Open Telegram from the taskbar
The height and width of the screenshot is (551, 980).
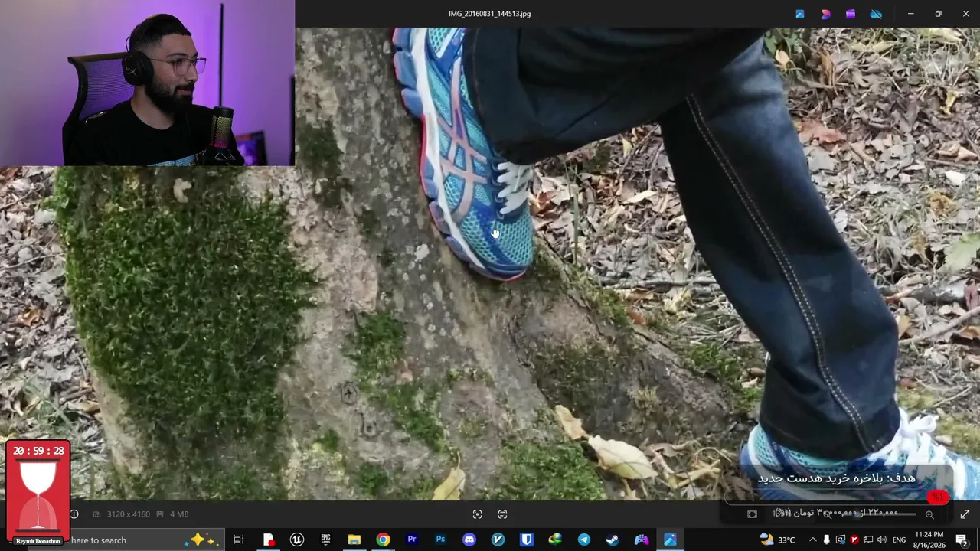click(x=583, y=540)
